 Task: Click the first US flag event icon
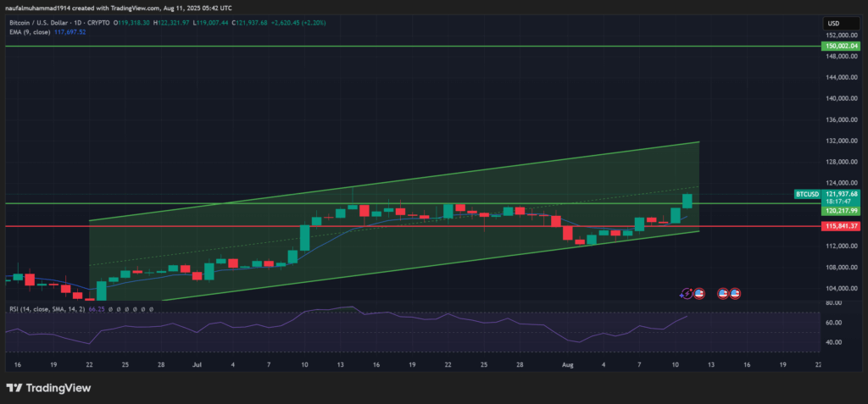699,294
